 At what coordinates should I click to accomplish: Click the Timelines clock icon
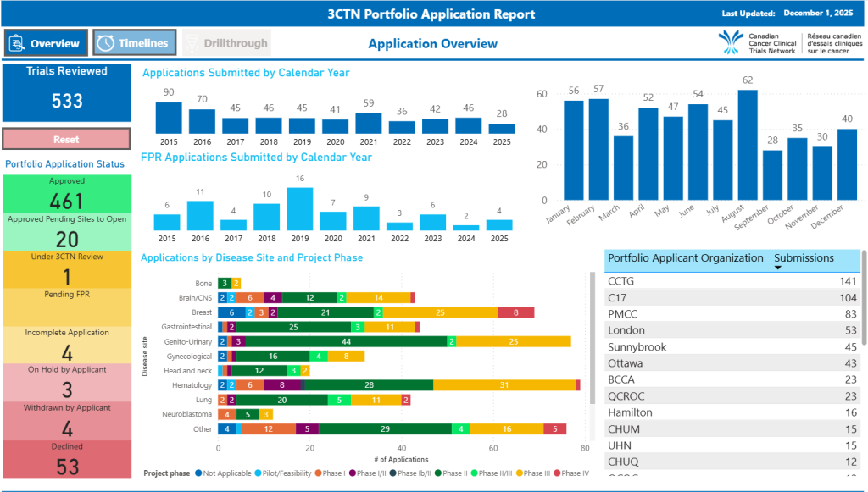(x=105, y=43)
